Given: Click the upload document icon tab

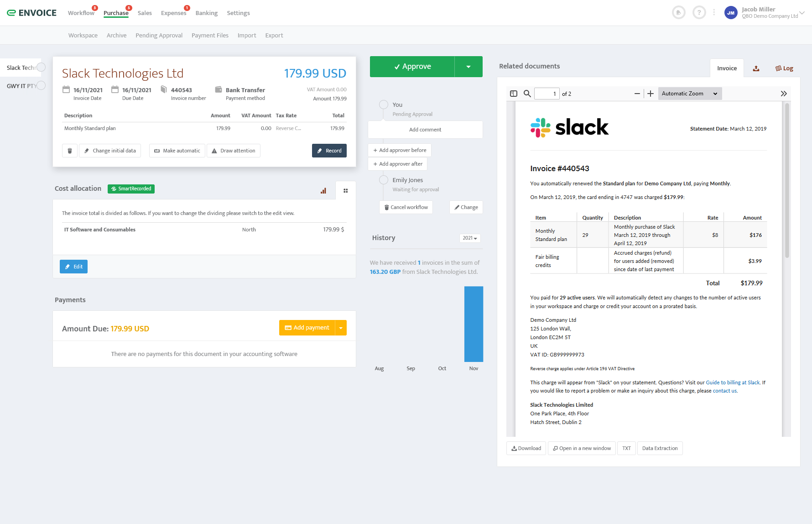Looking at the screenshot, I should click(x=756, y=68).
